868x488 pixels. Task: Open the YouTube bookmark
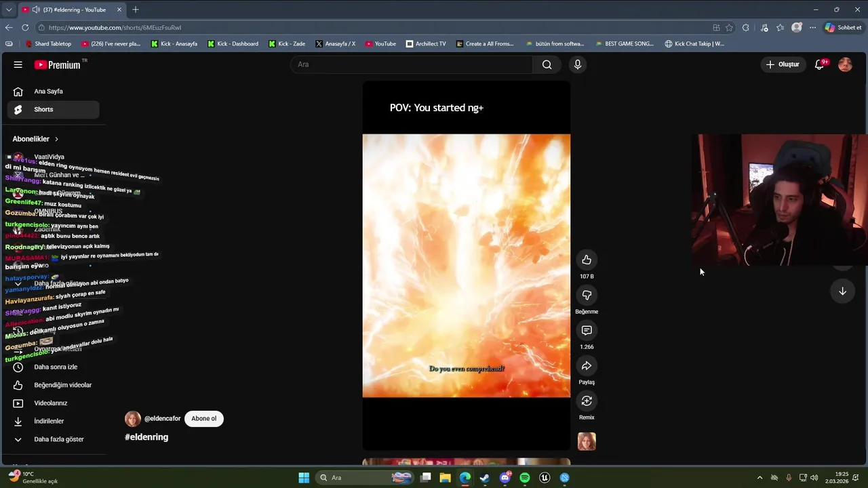coord(380,44)
